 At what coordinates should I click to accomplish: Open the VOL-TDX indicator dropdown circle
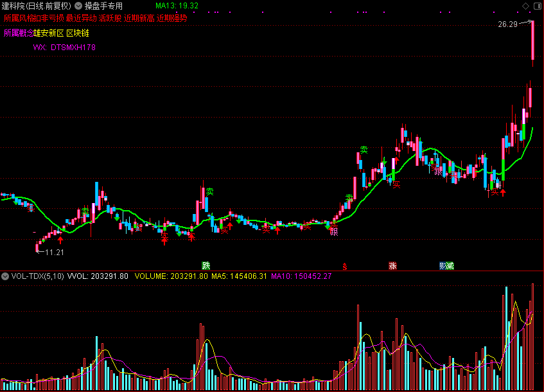point(5,276)
